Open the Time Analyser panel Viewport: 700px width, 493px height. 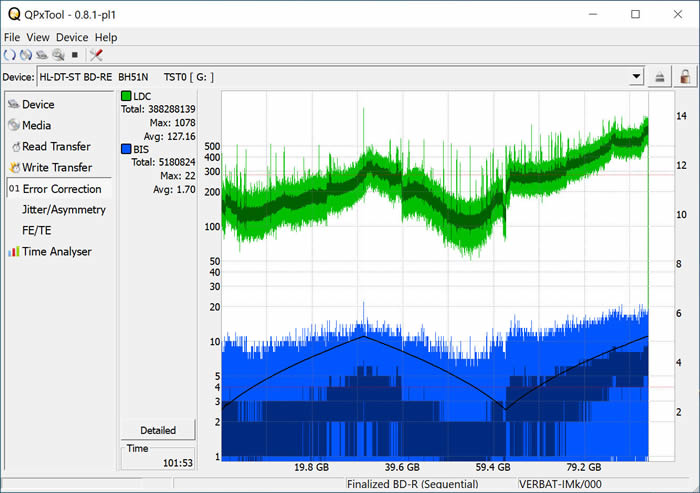56,252
